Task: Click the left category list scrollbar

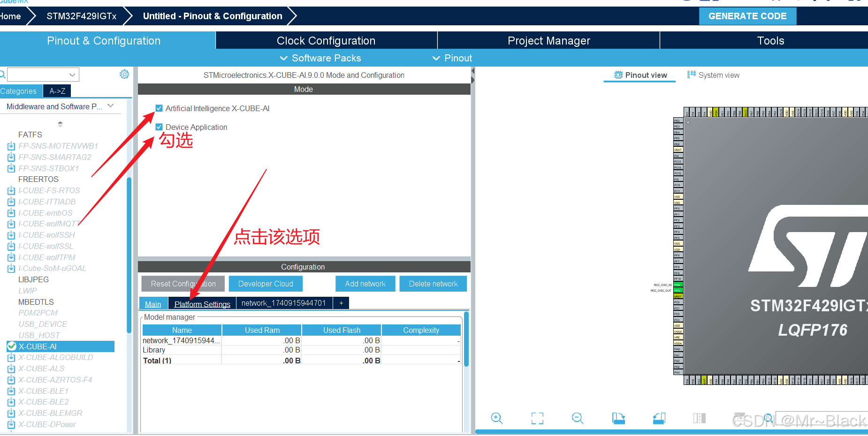Action: tap(129, 256)
